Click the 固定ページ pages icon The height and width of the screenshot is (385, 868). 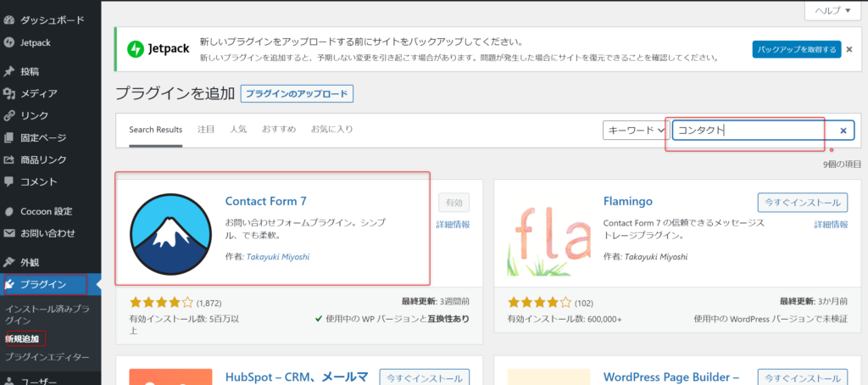pyautogui.click(x=8, y=137)
